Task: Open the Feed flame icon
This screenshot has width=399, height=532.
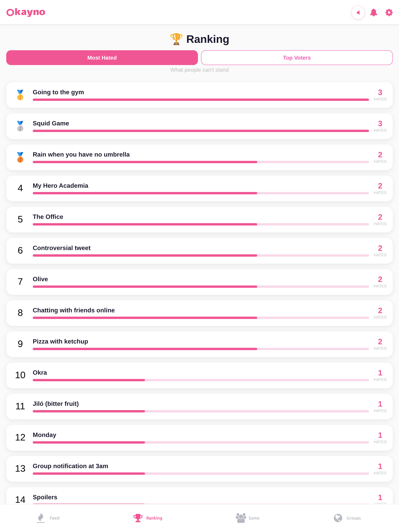Action: pos(41,518)
